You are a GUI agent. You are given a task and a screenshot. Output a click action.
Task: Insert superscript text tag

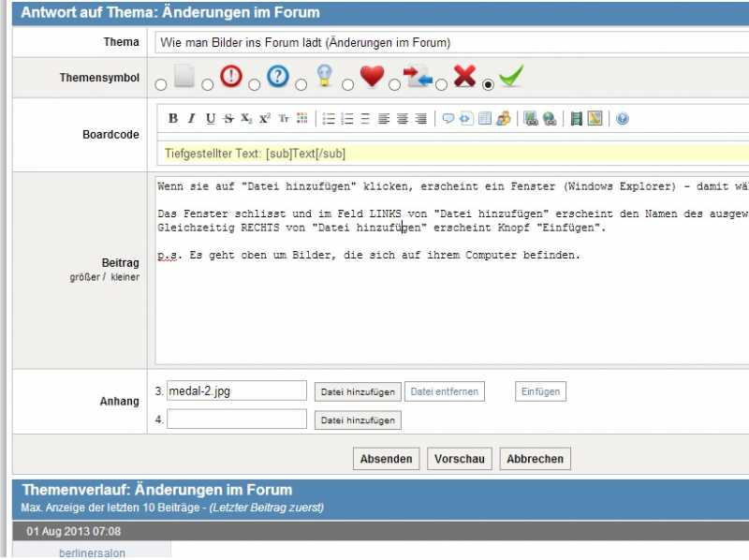265,119
